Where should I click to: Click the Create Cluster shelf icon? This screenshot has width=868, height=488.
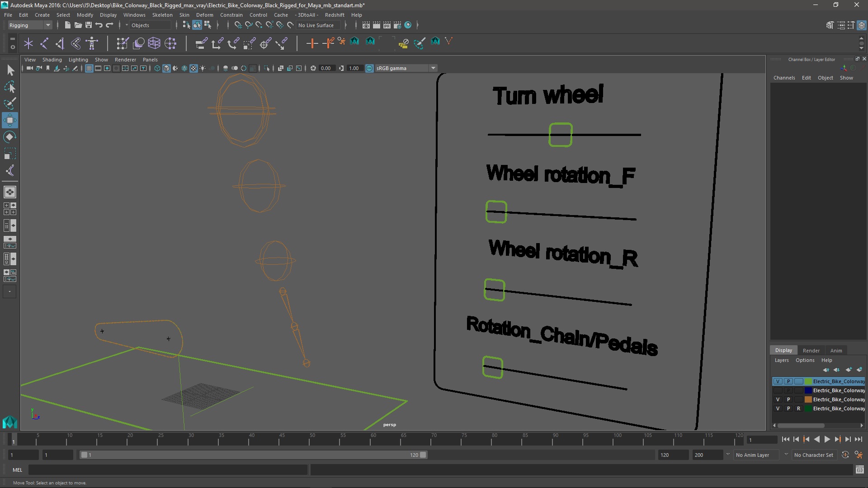point(170,43)
